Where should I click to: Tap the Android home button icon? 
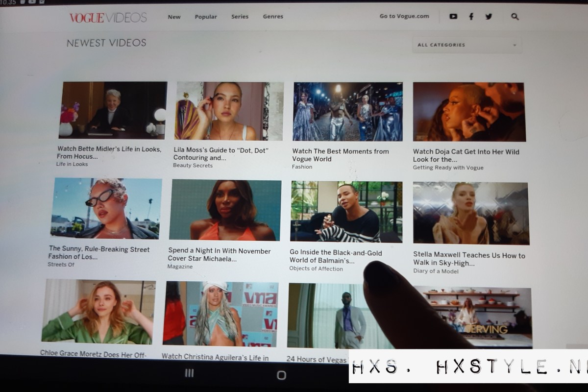[x=281, y=375]
